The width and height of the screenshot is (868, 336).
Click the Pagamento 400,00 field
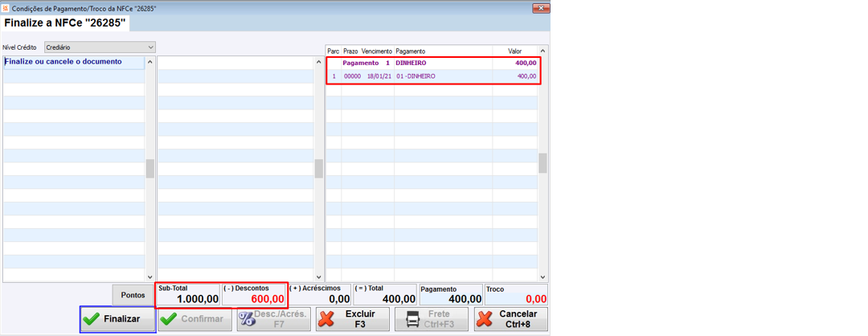pos(451,295)
